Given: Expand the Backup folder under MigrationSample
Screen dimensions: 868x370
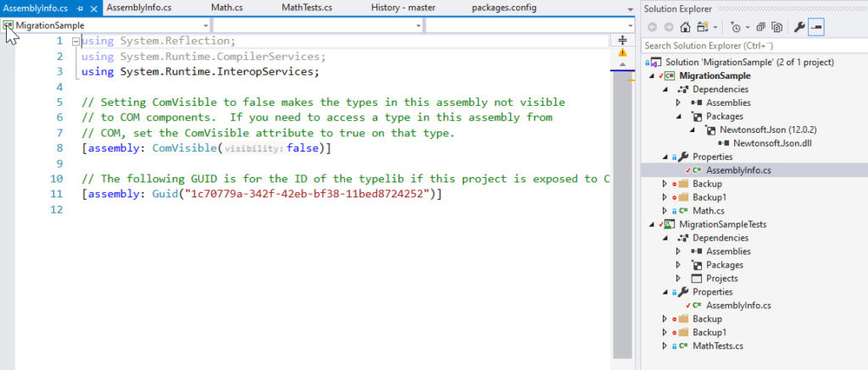Looking at the screenshot, I should (x=665, y=184).
